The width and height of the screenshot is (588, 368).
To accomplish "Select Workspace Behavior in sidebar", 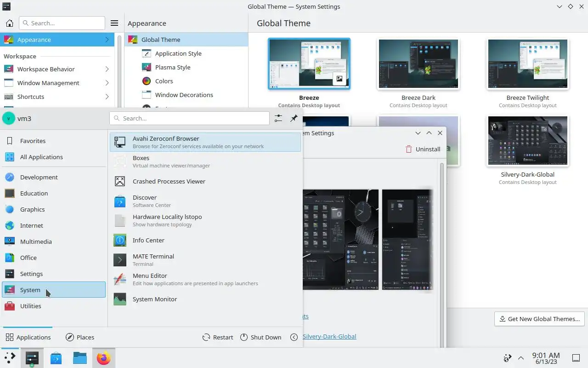I will tap(57, 69).
